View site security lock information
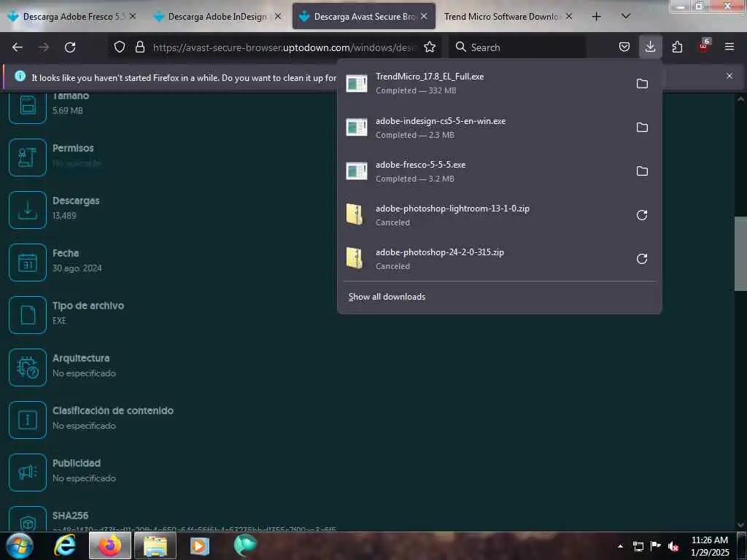Viewport: 747px width, 560px height. click(x=139, y=47)
